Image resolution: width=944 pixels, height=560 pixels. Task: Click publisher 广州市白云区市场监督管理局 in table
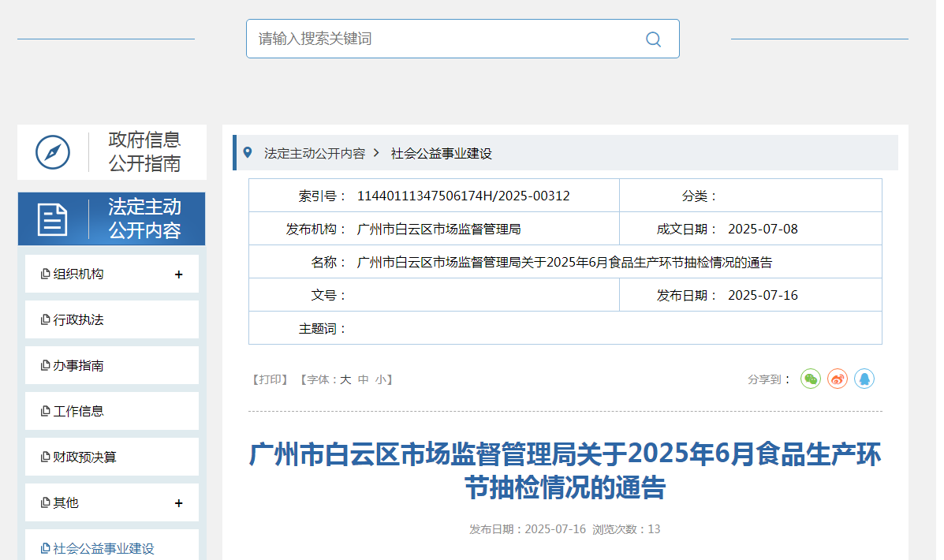[439, 229]
